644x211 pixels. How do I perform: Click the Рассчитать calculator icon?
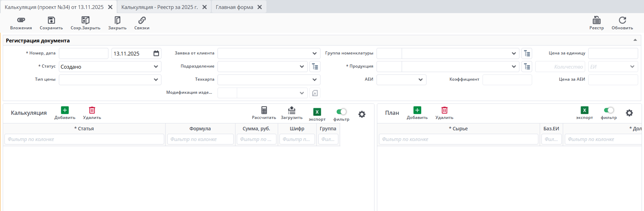point(264,110)
